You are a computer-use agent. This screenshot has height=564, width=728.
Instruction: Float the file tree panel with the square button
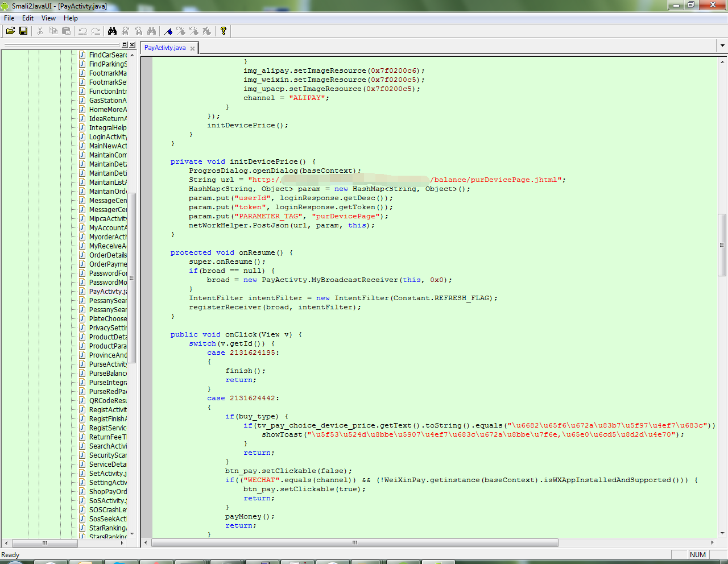click(125, 44)
